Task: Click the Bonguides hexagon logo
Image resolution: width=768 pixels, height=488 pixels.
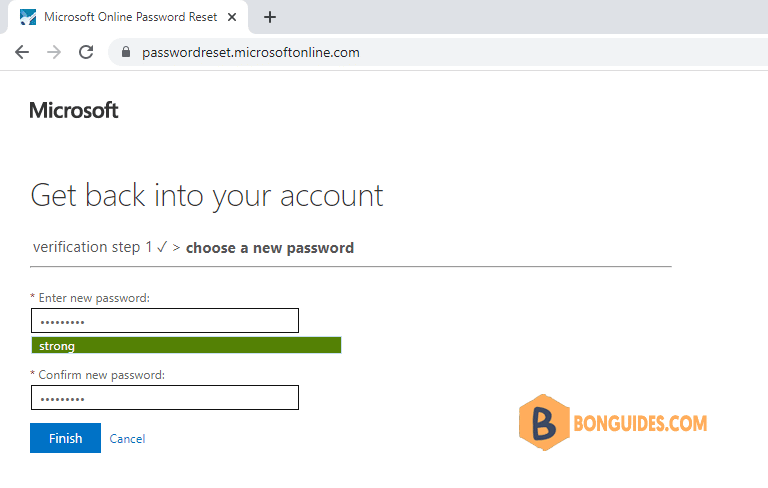Action: tap(544, 422)
